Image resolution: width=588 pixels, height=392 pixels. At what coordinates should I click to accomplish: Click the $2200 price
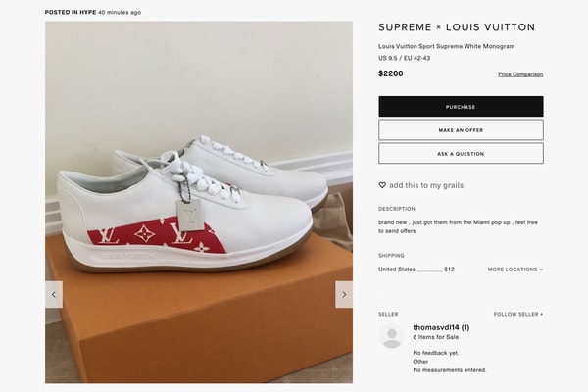tap(391, 73)
